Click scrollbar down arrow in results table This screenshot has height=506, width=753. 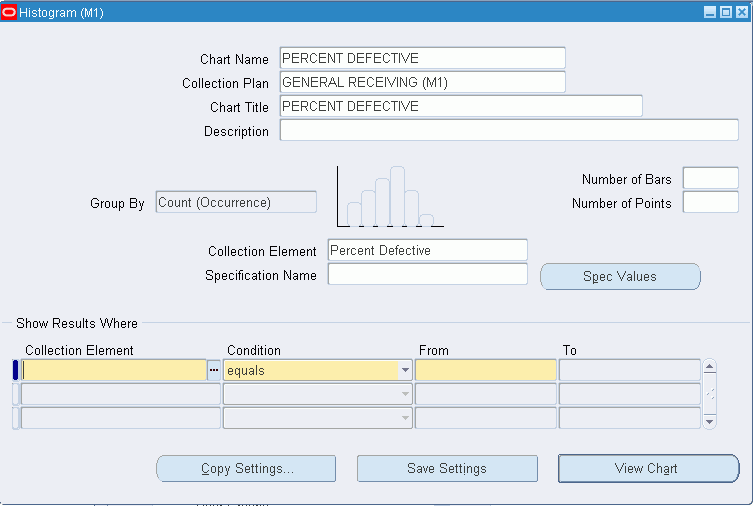pos(709,422)
